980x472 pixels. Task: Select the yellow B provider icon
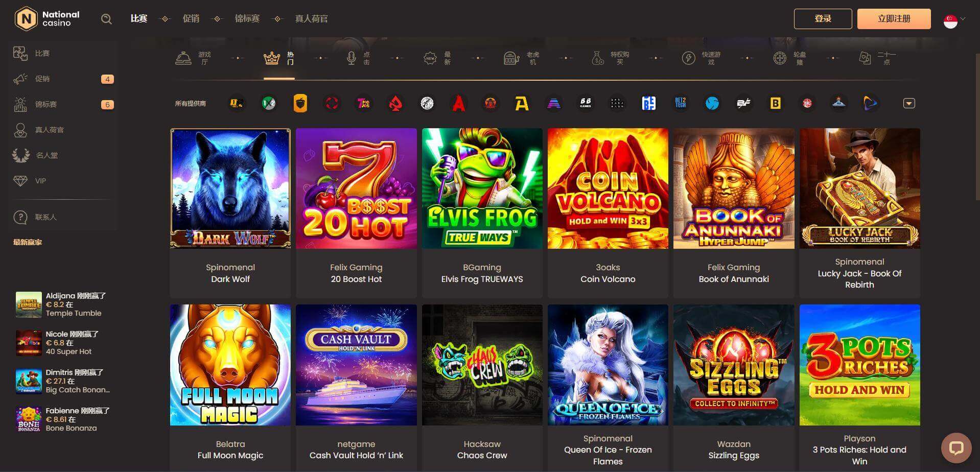point(775,103)
